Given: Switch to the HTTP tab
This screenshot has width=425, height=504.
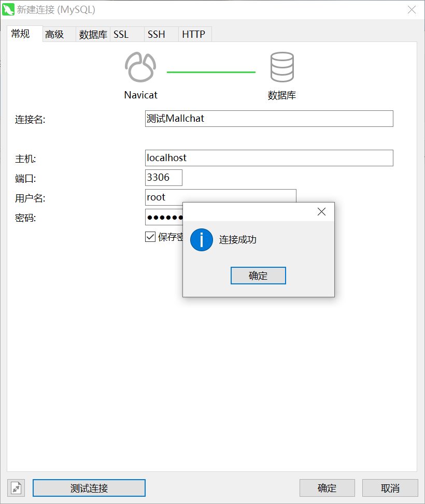Looking at the screenshot, I should click(x=194, y=34).
